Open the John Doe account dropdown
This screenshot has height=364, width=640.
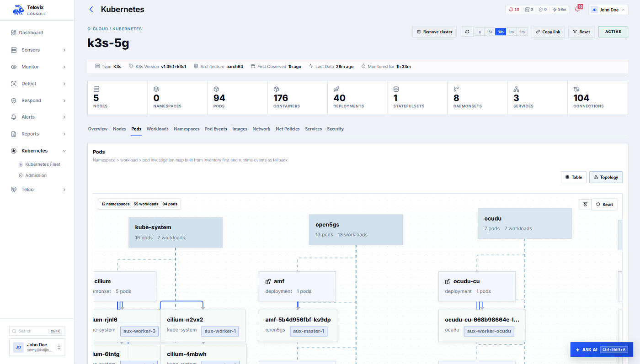[608, 10]
